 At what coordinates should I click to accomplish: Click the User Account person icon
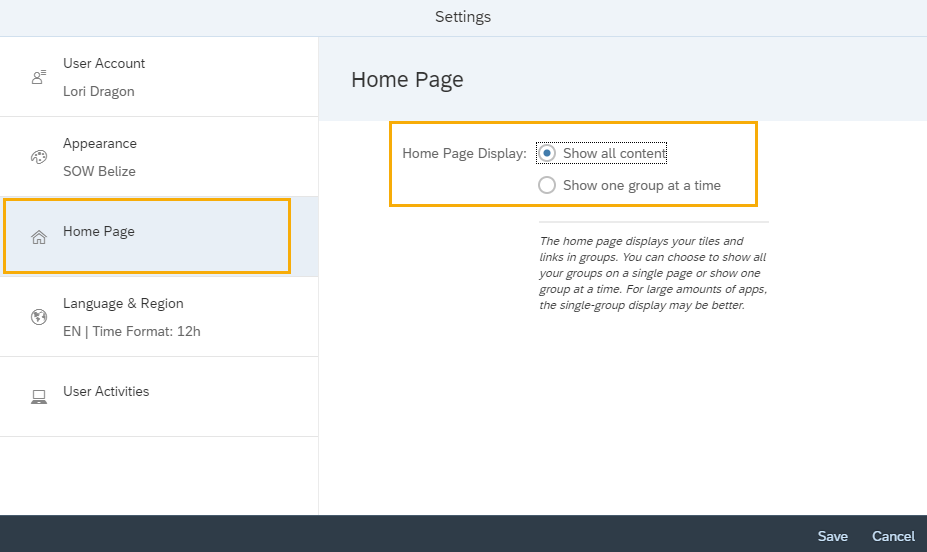[39, 77]
